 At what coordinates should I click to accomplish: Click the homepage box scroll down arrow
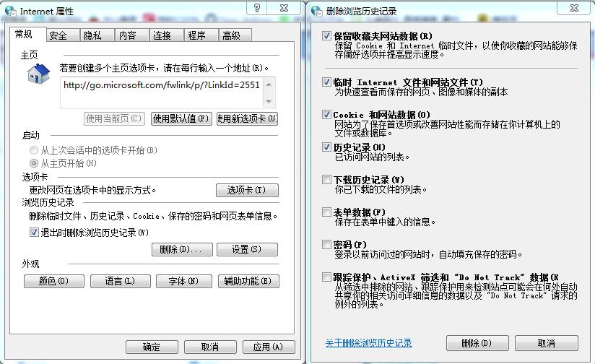269,101
